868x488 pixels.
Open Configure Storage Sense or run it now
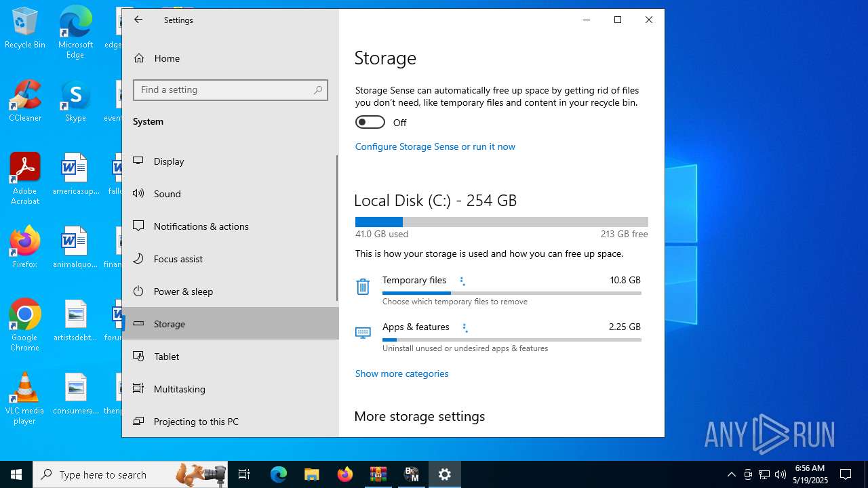(x=435, y=146)
